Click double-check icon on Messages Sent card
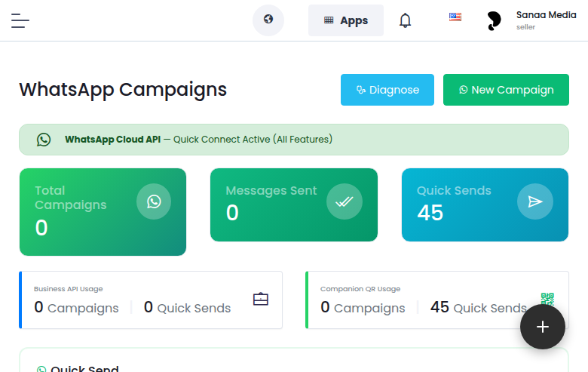 pyautogui.click(x=345, y=201)
